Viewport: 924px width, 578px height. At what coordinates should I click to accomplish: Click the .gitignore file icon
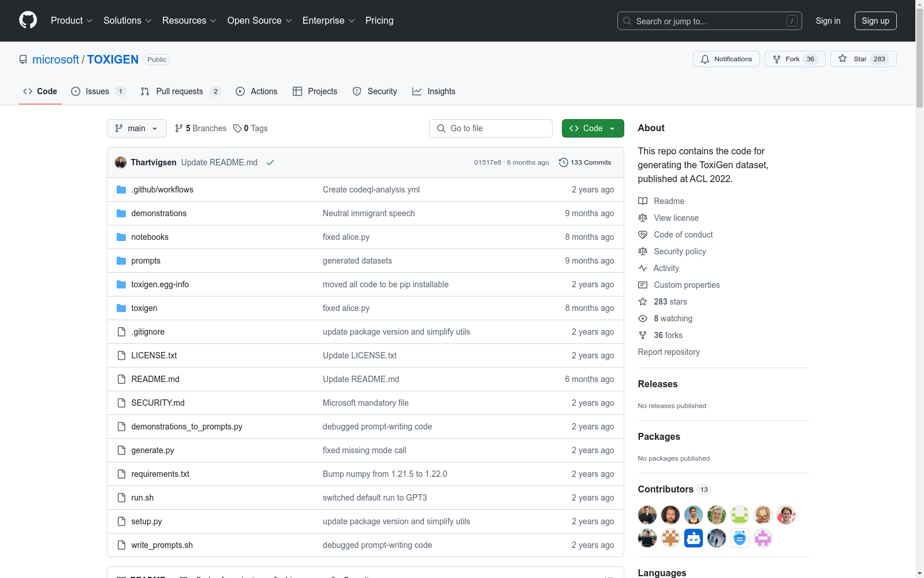pyautogui.click(x=121, y=332)
